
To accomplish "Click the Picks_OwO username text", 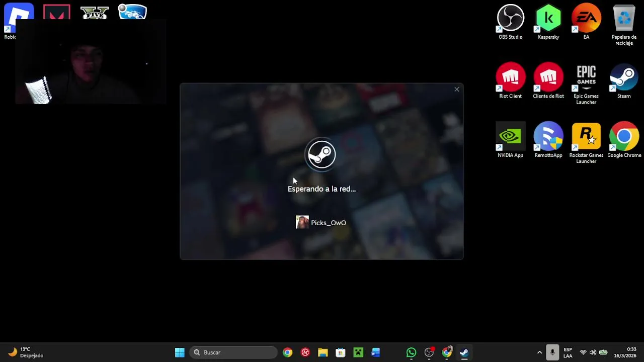I will 329,223.
